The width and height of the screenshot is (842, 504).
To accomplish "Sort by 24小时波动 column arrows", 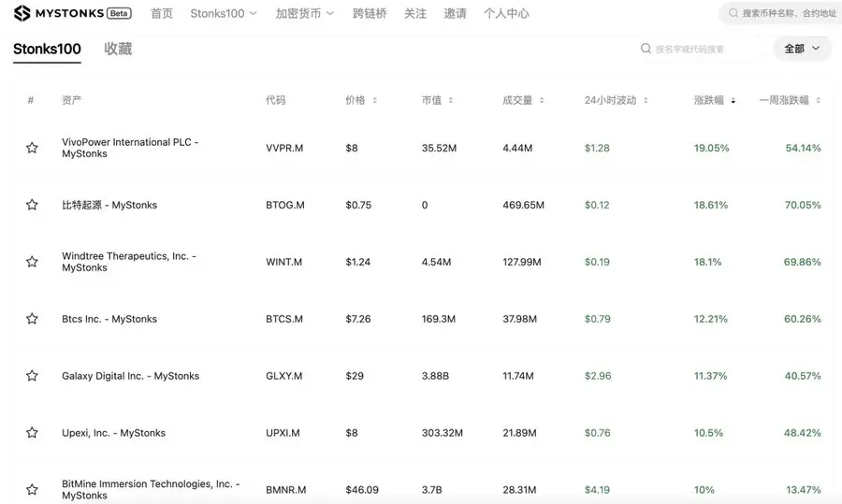I will click(x=646, y=100).
